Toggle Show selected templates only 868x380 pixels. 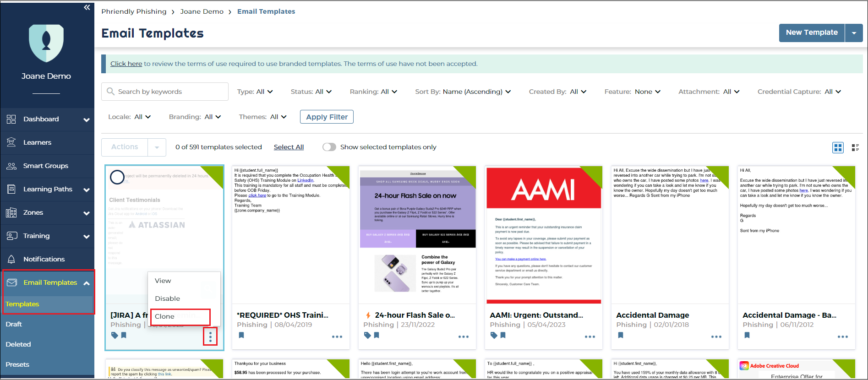[329, 147]
